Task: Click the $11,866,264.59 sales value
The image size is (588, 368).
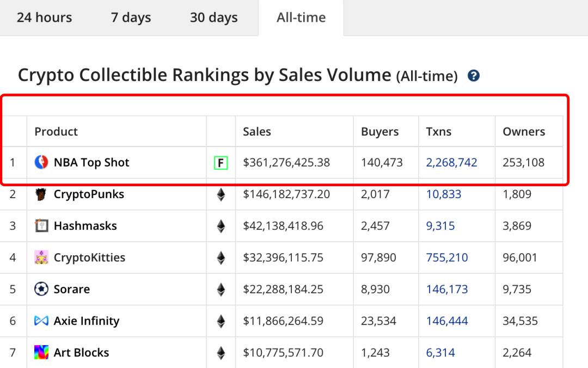Action: pos(283,321)
